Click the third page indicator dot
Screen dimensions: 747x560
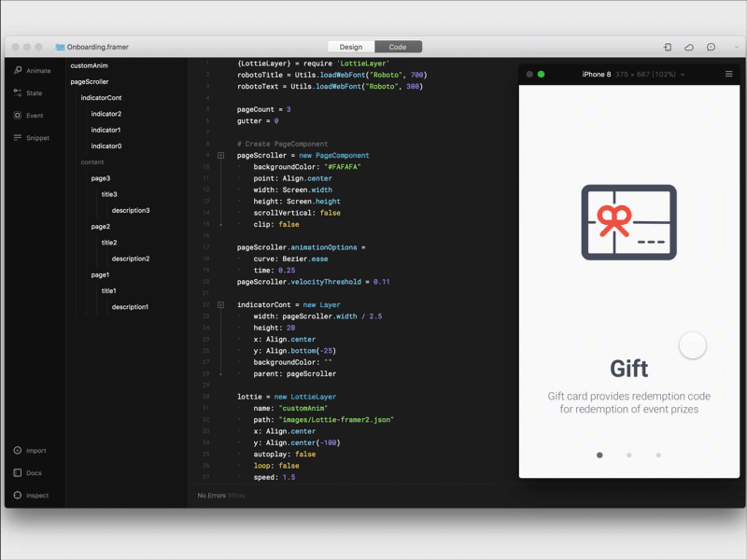pos(658,455)
